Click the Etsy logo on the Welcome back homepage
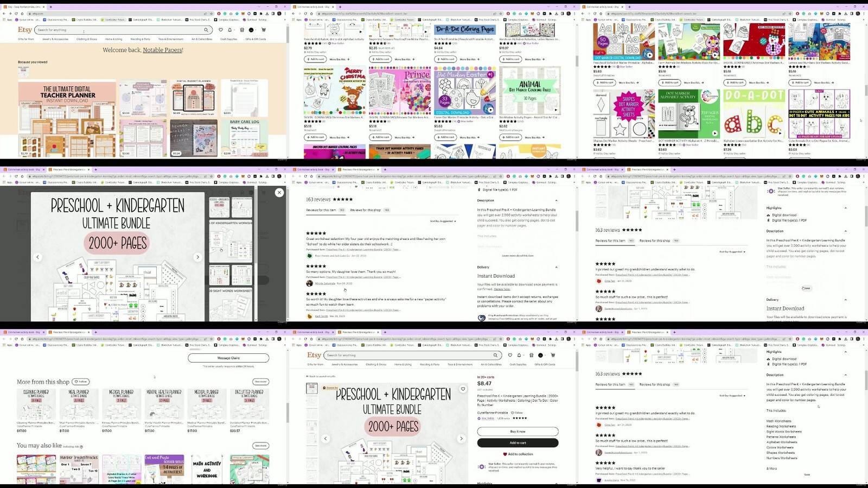The image size is (868, 488). (x=25, y=30)
